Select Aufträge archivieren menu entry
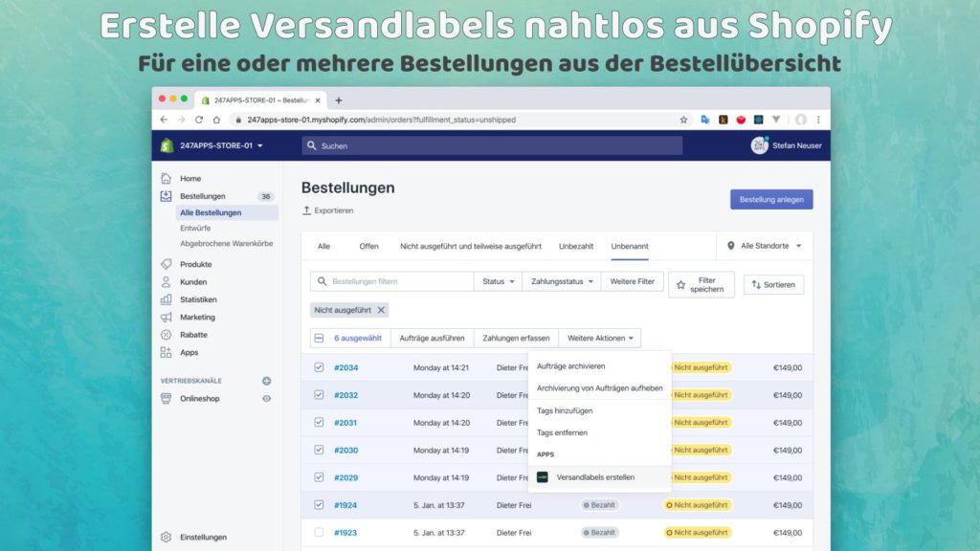 click(x=599, y=366)
